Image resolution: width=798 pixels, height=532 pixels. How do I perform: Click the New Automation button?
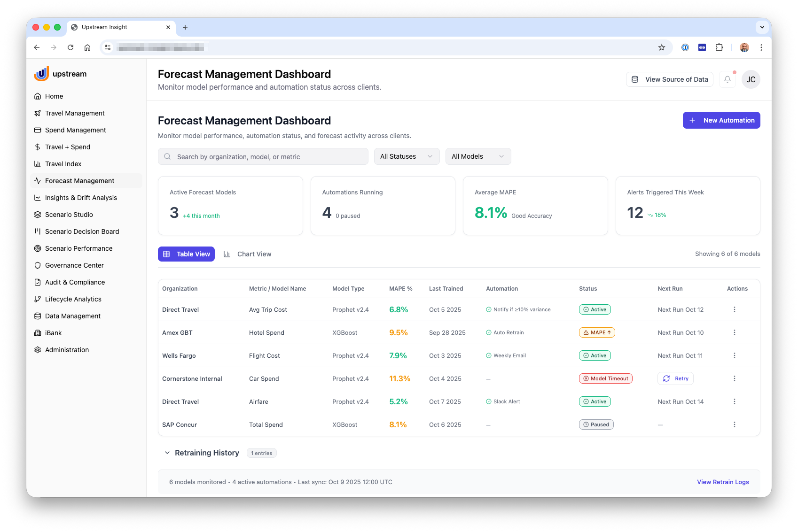tap(721, 120)
